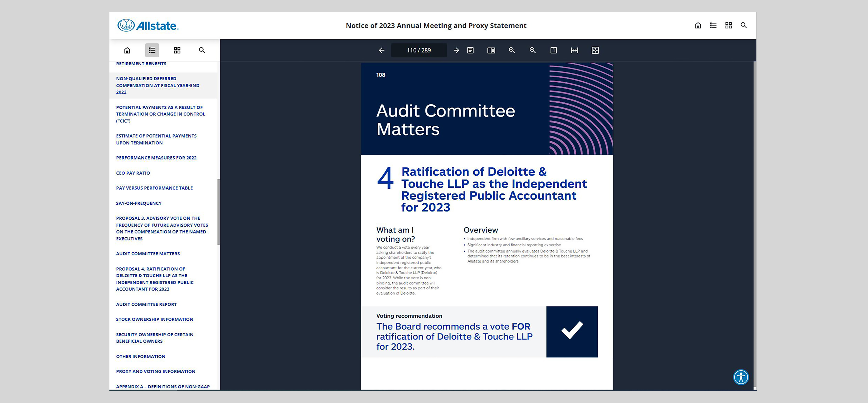Open Retirement Benefits section

[141, 64]
